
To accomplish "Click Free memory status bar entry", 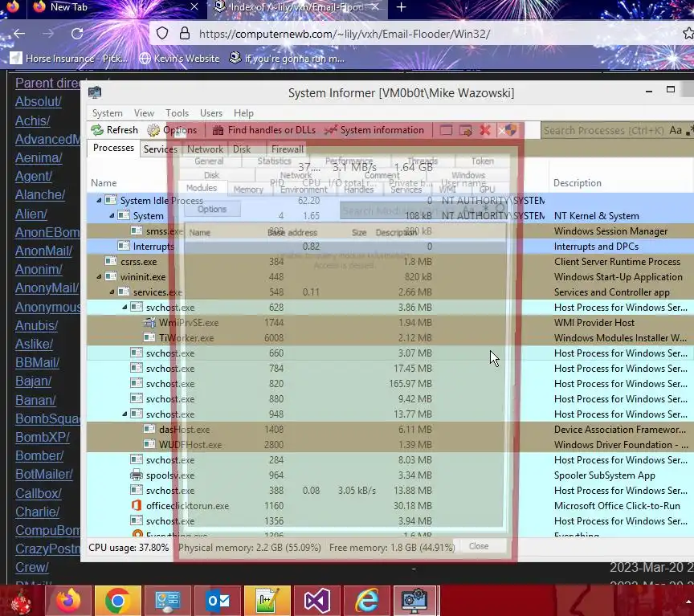I will 392,548.
